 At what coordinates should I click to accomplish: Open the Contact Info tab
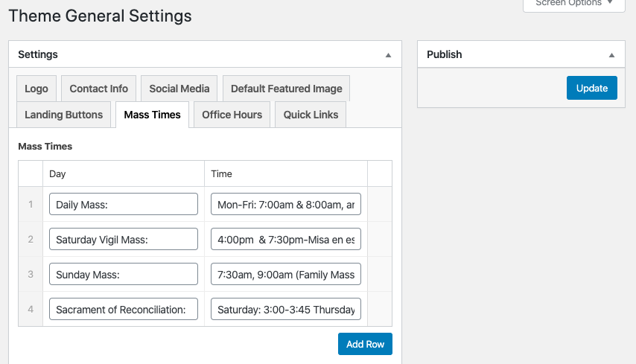99,89
